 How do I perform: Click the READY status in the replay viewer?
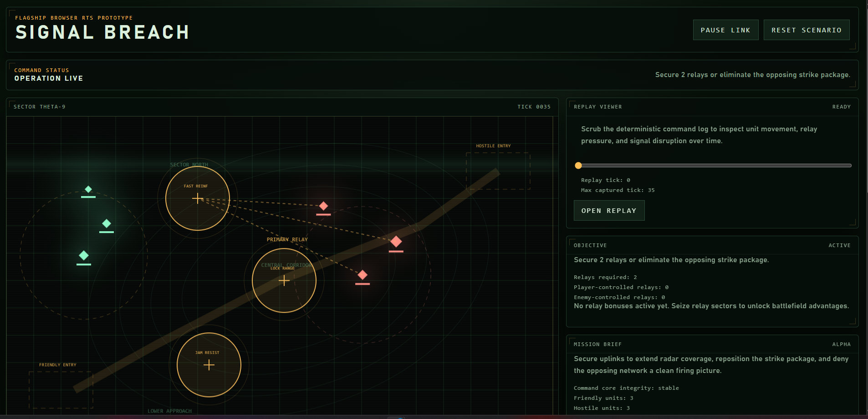coord(842,107)
